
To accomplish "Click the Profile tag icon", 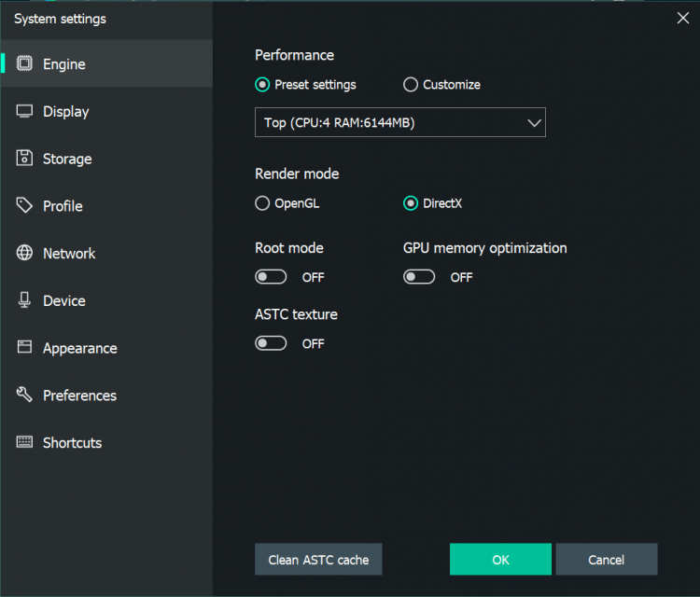I will point(25,205).
